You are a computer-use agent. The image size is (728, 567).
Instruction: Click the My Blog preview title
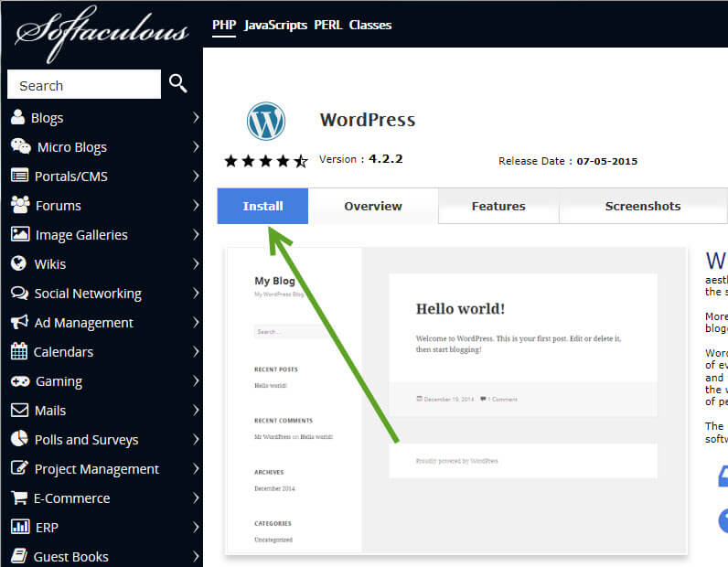coord(275,281)
